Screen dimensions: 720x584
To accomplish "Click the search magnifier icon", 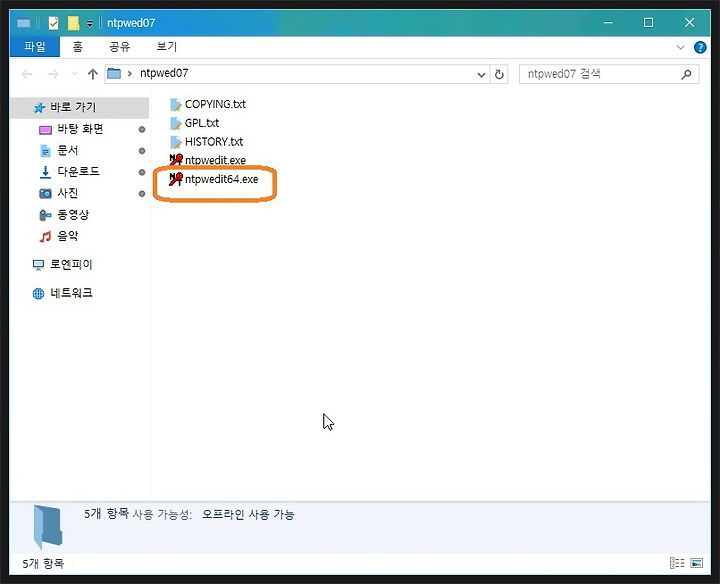I will [x=686, y=74].
